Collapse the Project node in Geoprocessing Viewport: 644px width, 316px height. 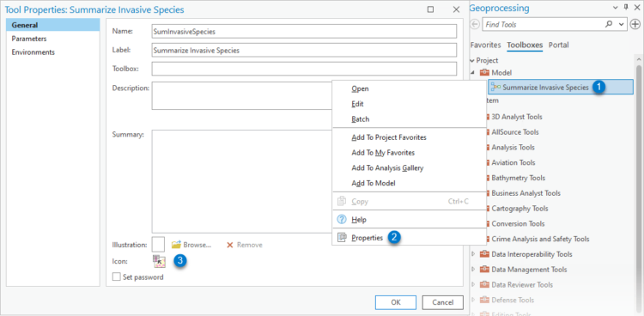pyautogui.click(x=472, y=60)
